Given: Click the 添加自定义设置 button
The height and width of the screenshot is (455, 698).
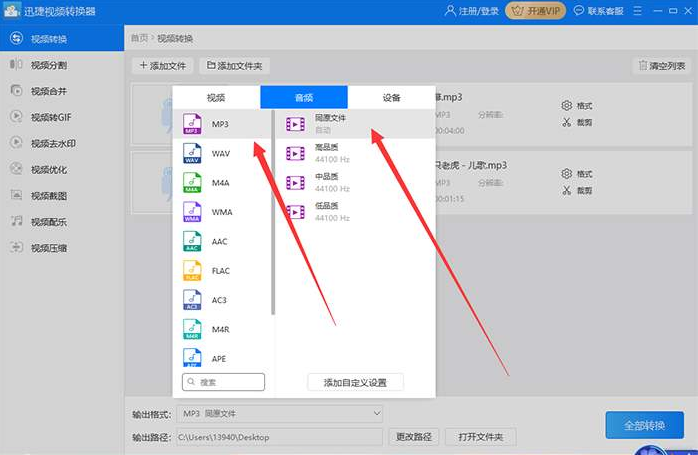Looking at the screenshot, I should 355,382.
